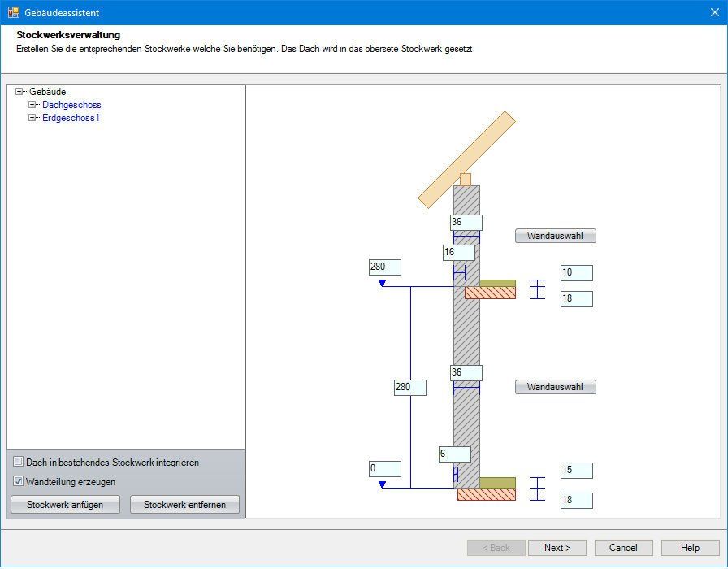The image size is (728, 569).
Task: Open Wandauswahl for the lower storey wall
Action: 555,387
